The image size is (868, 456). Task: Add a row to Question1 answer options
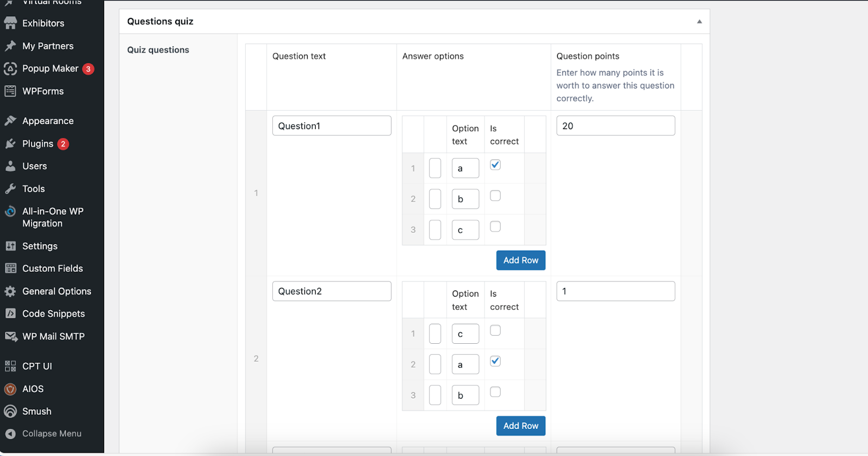point(520,260)
